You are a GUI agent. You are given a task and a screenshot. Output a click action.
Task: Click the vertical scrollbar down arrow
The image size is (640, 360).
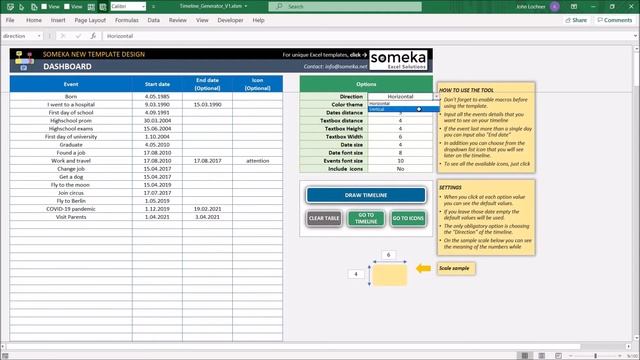(636, 338)
